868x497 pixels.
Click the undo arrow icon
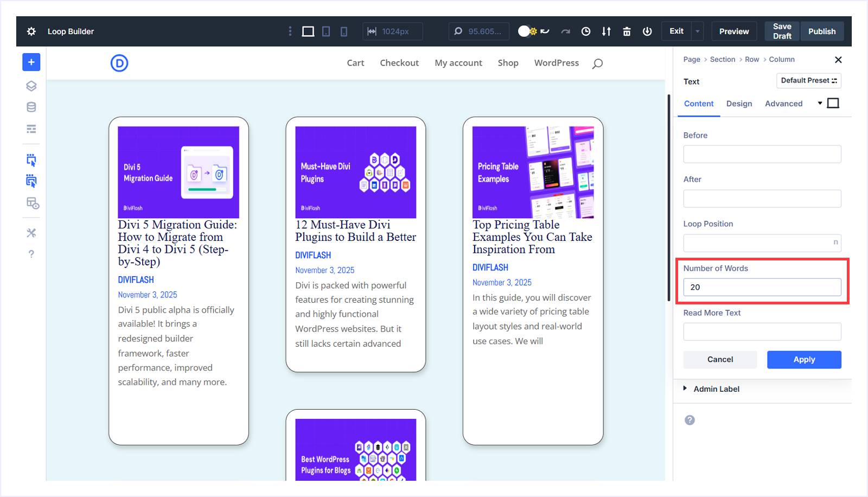pos(545,31)
